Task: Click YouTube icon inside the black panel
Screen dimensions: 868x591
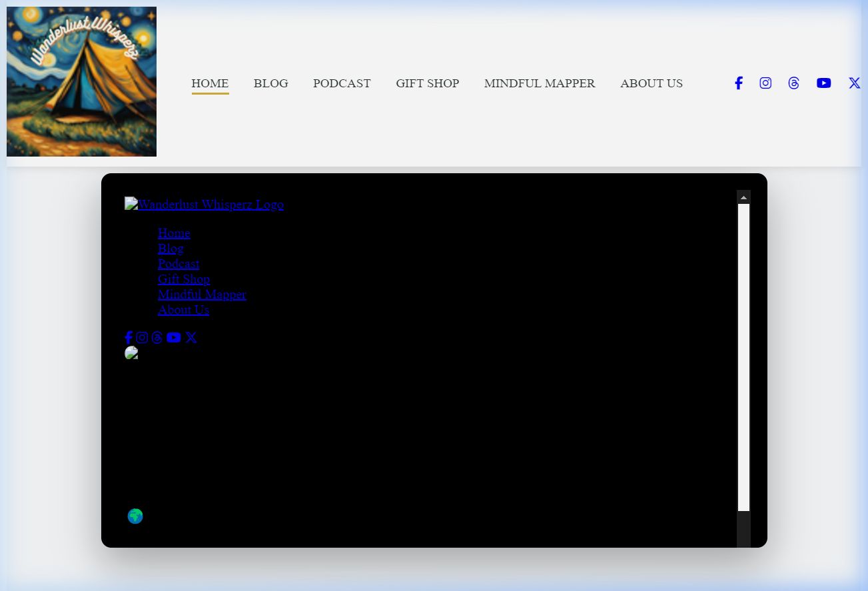Action: pyautogui.click(x=174, y=338)
